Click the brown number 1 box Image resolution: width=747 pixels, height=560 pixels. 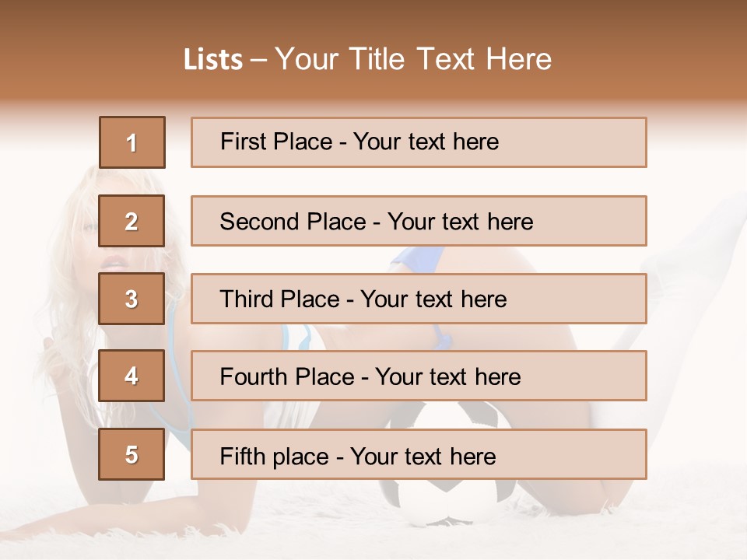[132, 142]
